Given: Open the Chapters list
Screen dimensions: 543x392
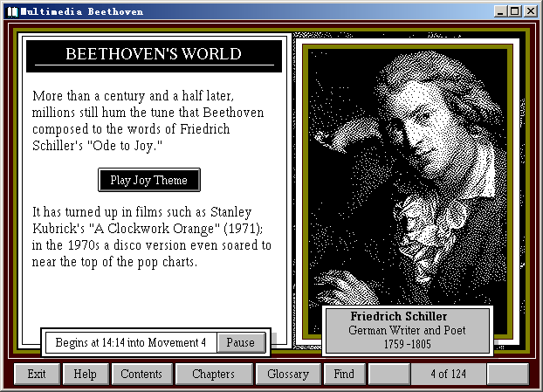Looking at the screenshot, I should (214, 374).
